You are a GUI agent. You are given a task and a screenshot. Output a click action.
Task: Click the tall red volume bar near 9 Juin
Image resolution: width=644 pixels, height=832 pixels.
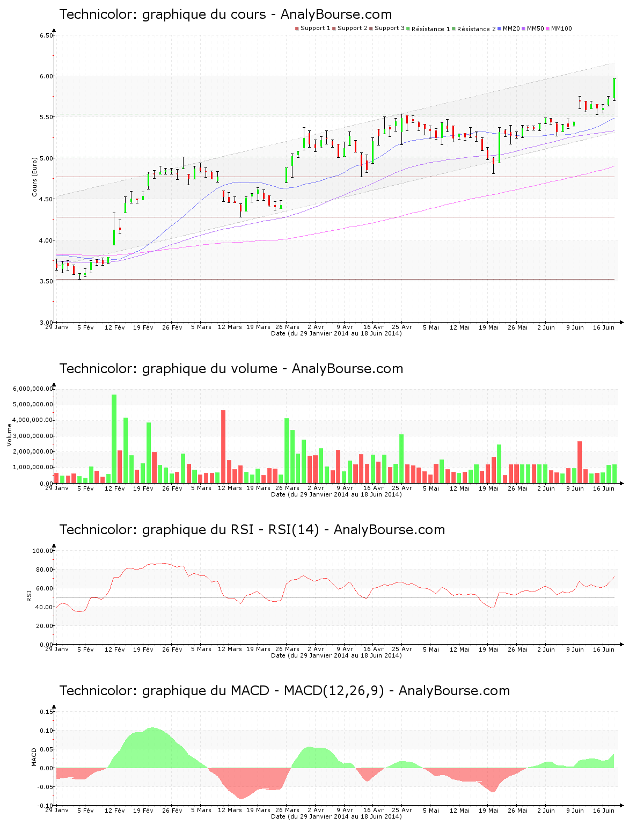(x=580, y=462)
